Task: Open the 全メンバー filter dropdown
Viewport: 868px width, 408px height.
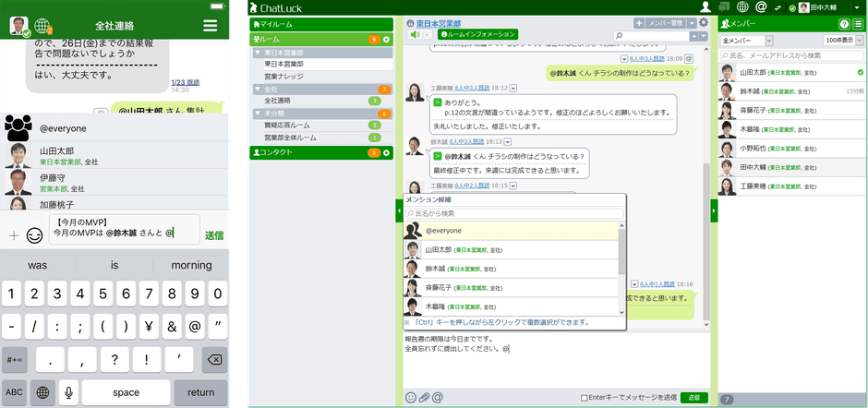Action: point(746,41)
